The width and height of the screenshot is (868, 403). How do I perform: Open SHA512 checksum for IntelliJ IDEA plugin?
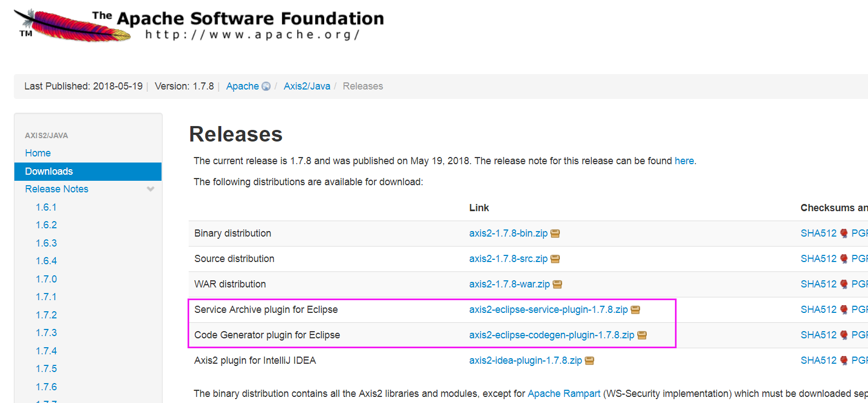[819, 360]
